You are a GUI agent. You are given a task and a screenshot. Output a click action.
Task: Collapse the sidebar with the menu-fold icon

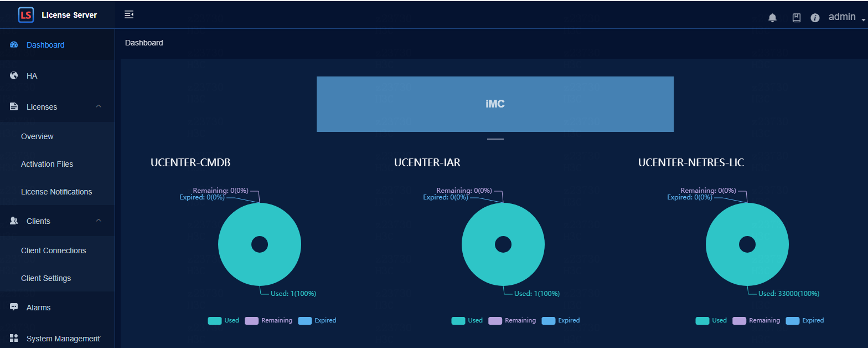tap(129, 14)
